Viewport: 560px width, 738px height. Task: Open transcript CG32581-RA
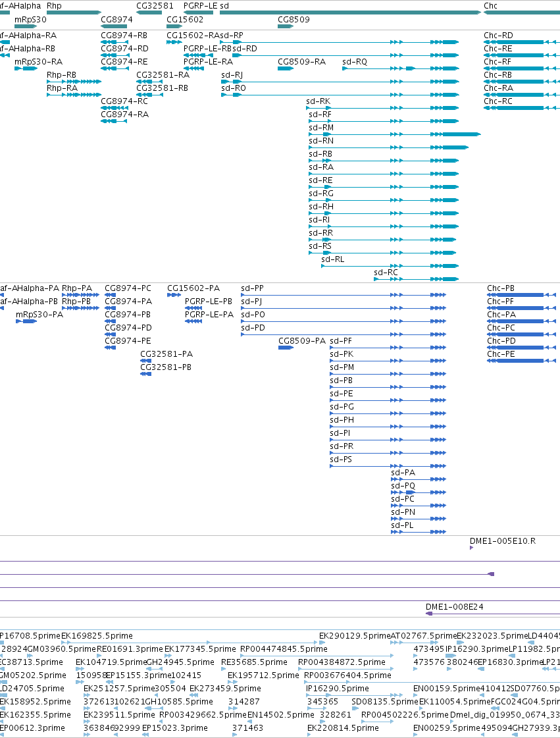(163, 75)
